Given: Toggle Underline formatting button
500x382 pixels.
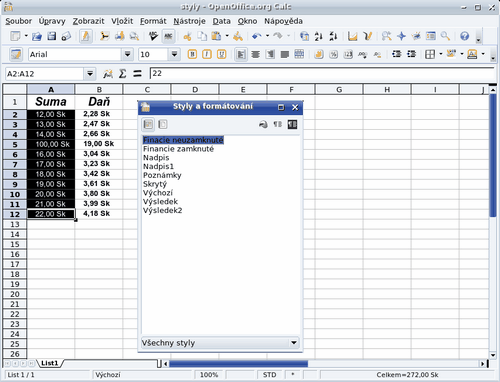Looking at the screenshot, I should pyautogui.click(x=221, y=54).
